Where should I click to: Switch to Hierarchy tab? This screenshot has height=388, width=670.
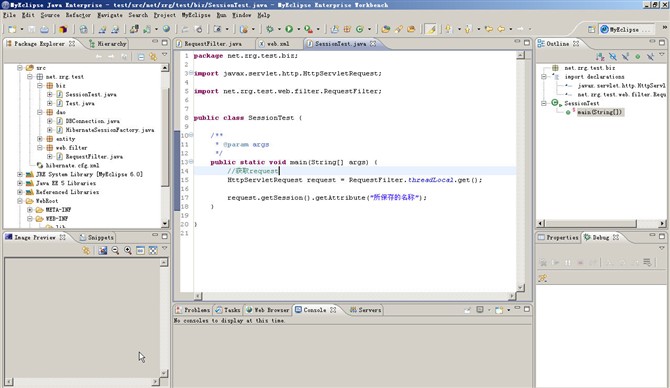click(108, 44)
